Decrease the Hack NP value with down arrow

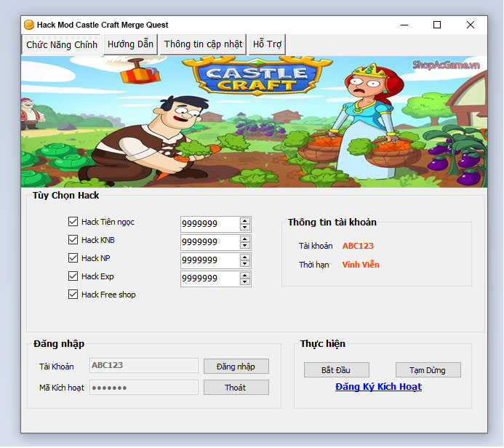point(245,264)
